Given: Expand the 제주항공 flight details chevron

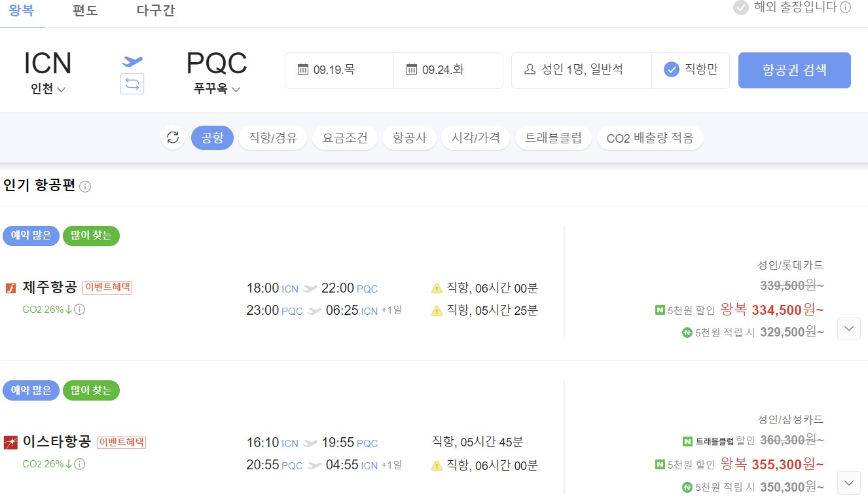Looking at the screenshot, I should tap(849, 329).
